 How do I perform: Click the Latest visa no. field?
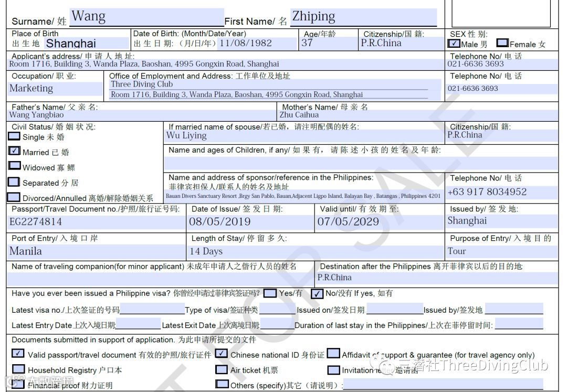pyautogui.click(x=152, y=309)
